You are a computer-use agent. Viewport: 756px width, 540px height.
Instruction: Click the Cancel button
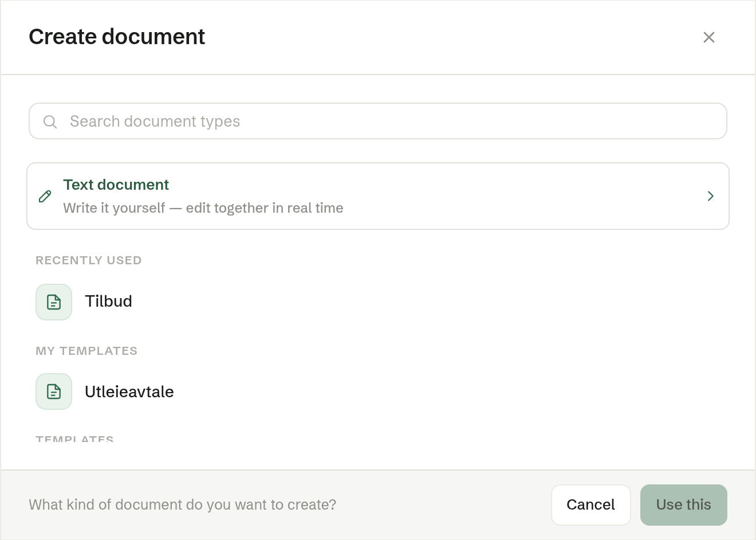coord(590,505)
